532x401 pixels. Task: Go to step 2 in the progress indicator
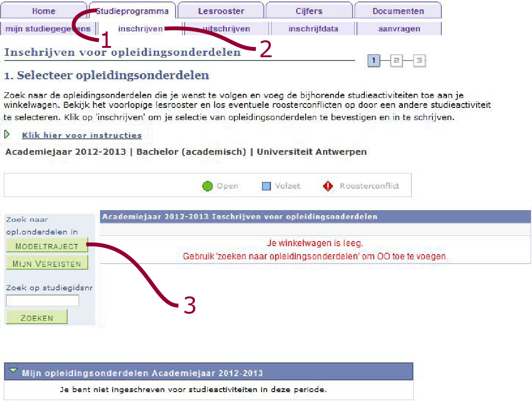point(396,61)
